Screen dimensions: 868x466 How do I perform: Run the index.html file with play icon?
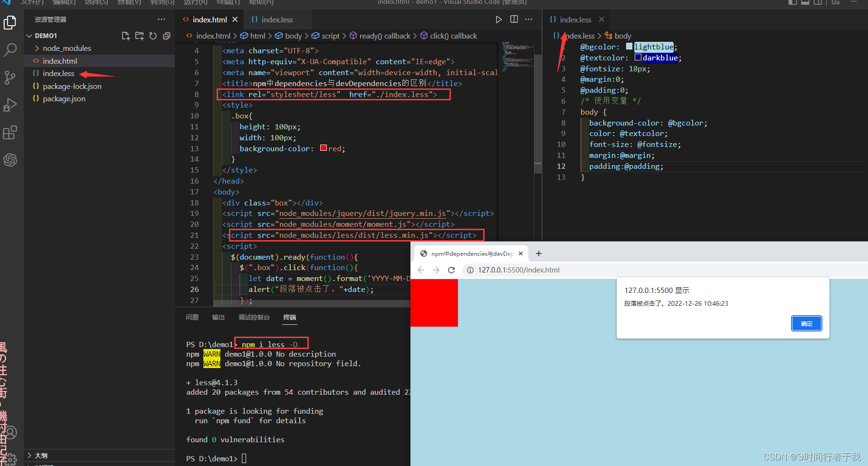[498, 19]
